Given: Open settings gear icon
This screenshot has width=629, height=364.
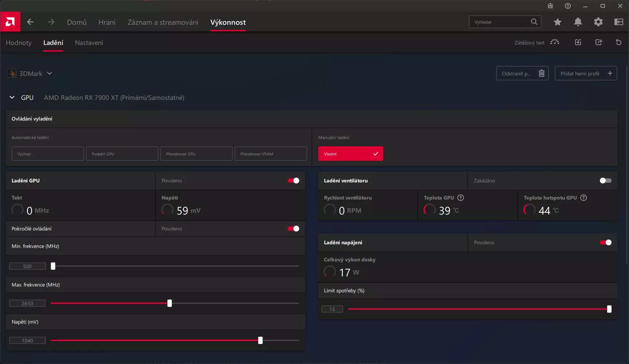Looking at the screenshot, I should (x=598, y=22).
